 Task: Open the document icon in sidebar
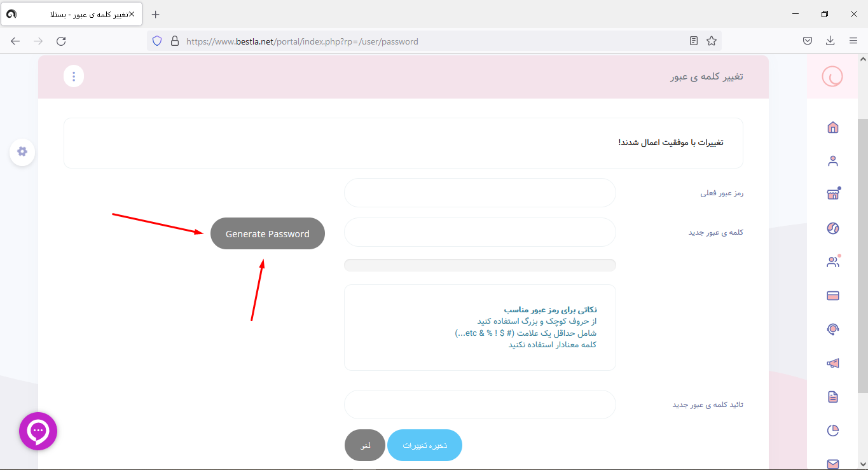point(832,397)
